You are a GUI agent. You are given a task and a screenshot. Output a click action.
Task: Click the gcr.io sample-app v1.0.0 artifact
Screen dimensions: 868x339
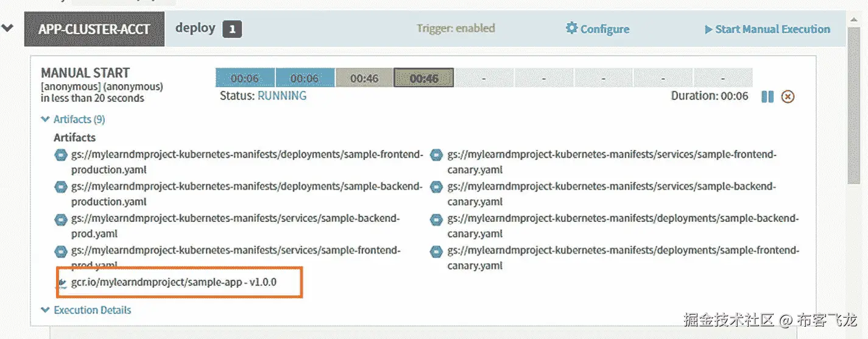coord(174,282)
